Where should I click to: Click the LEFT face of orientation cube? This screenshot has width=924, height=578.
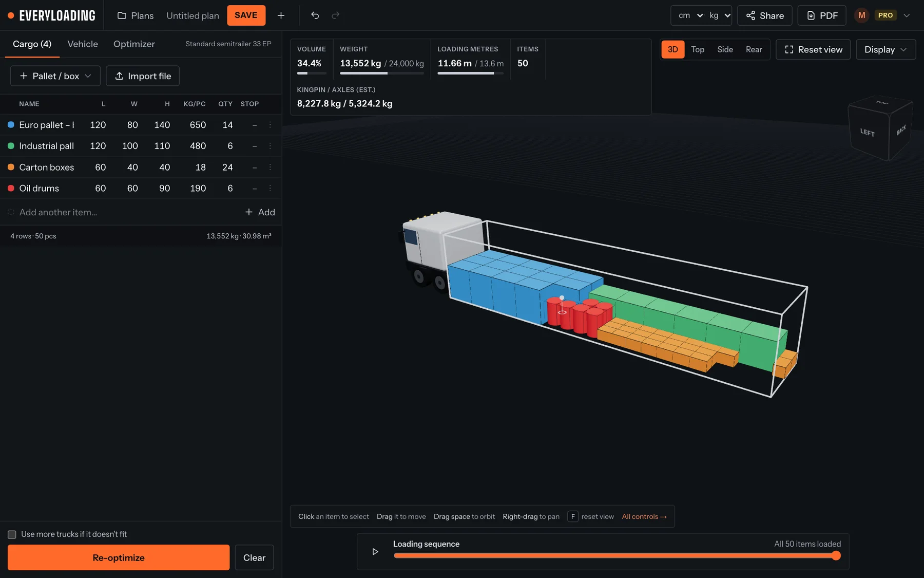click(868, 133)
